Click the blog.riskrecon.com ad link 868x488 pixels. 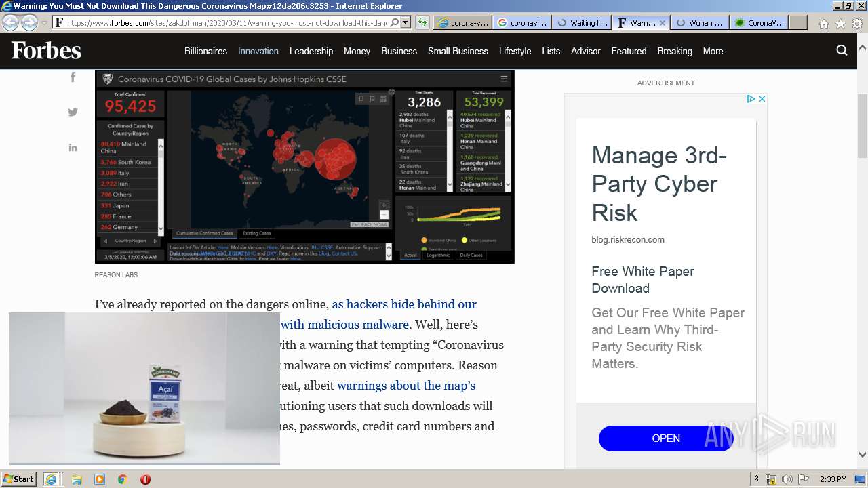tap(628, 239)
